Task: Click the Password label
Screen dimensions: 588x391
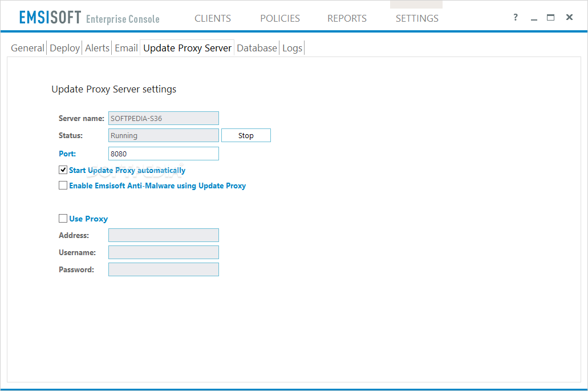Action: (76, 269)
